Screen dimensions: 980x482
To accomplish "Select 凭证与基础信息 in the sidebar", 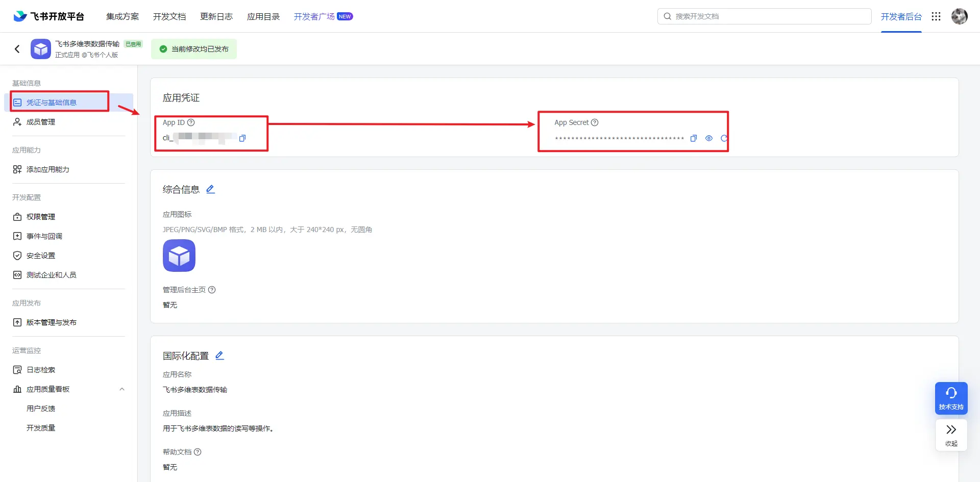I will 69,103.
